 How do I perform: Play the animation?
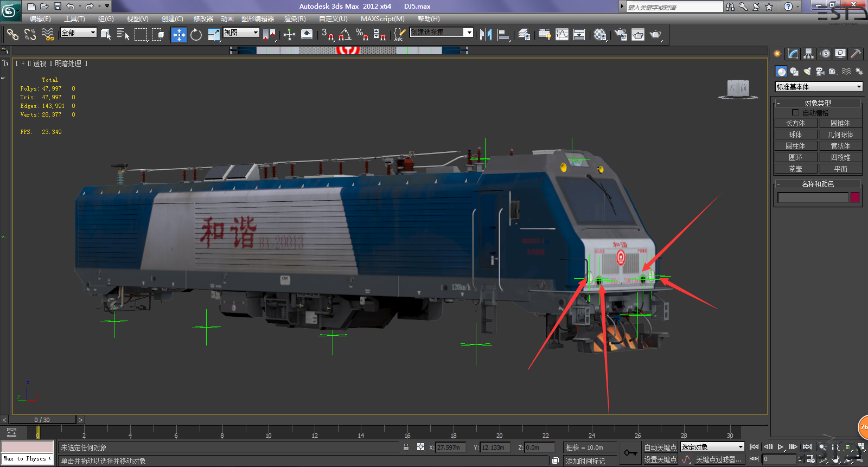[x=780, y=447]
